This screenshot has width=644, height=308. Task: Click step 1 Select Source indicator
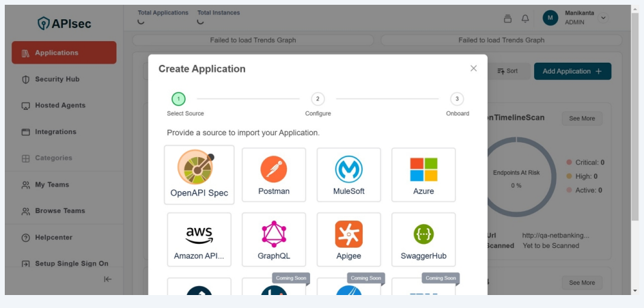tap(178, 99)
